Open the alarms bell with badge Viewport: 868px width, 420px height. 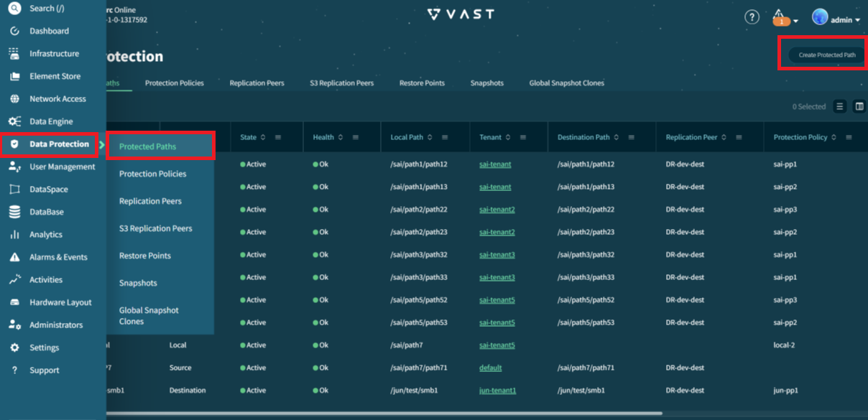point(781,17)
